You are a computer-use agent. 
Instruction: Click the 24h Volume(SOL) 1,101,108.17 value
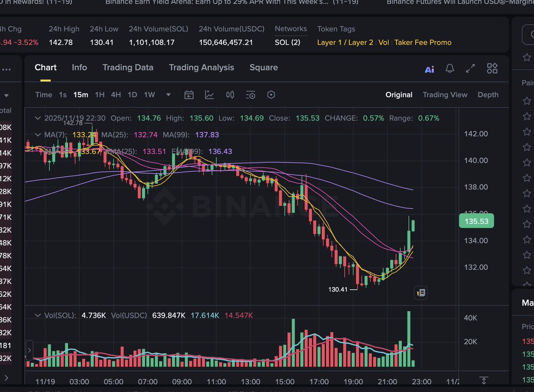tap(152, 43)
